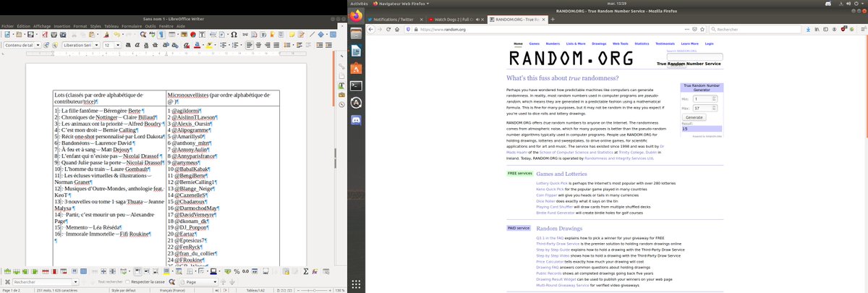Open the Rechercher search history dropdown in Writer
The width and height of the screenshot is (868, 293).
(76, 282)
